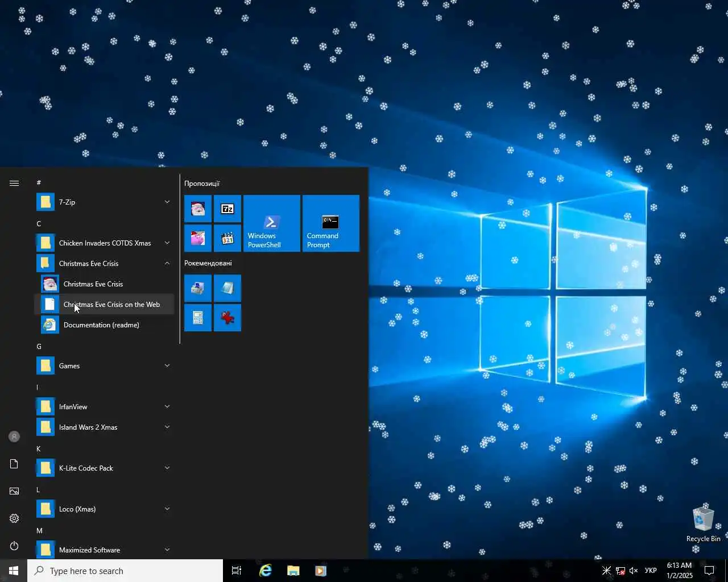Image resolution: width=728 pixels, height=582 pixels.
Task: Open the calculator tile
Action: click(198, 318)
